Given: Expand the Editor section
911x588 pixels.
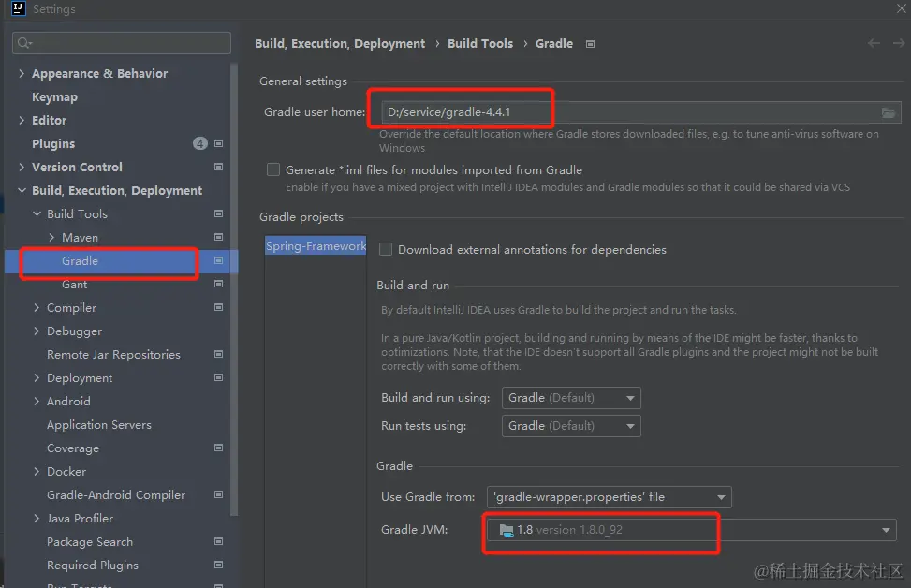Looking at the screenshot, I should coord(22,120).
